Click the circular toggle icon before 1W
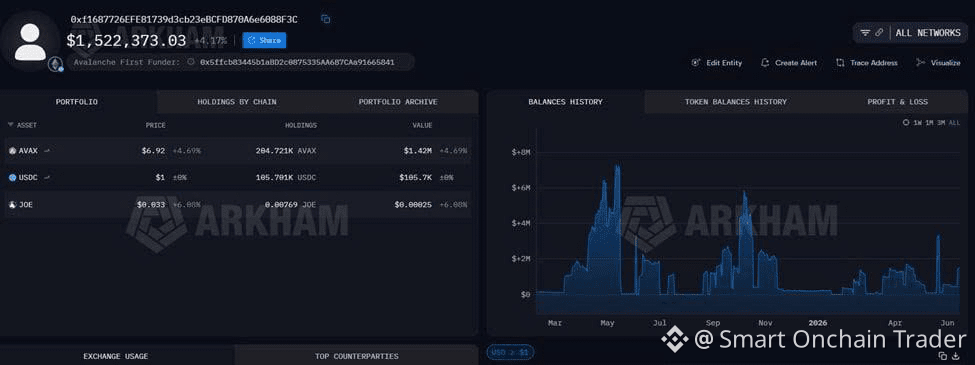975x365 pixels. (x=906, y=123)
